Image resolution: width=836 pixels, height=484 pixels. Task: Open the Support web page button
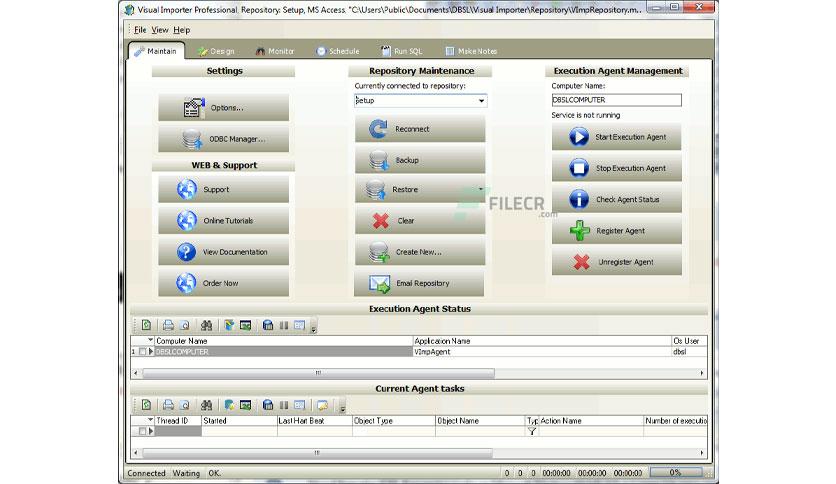coord(223,189)
